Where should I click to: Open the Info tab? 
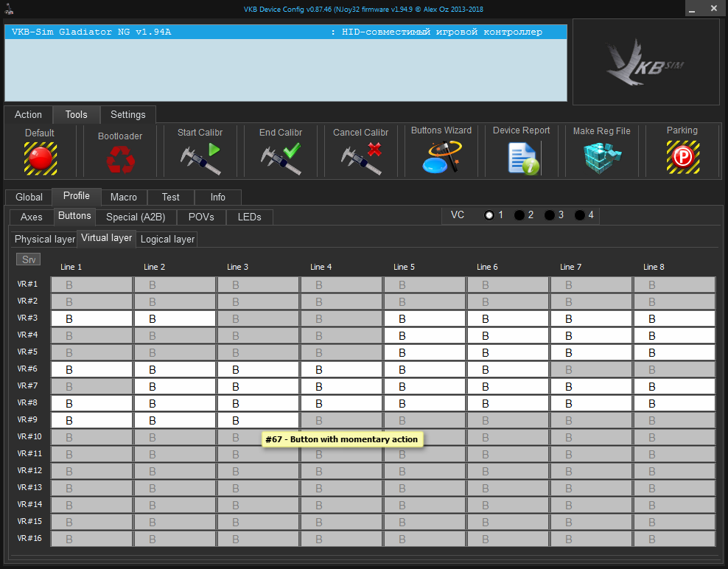pyautogui.click(x=218, y=197)
